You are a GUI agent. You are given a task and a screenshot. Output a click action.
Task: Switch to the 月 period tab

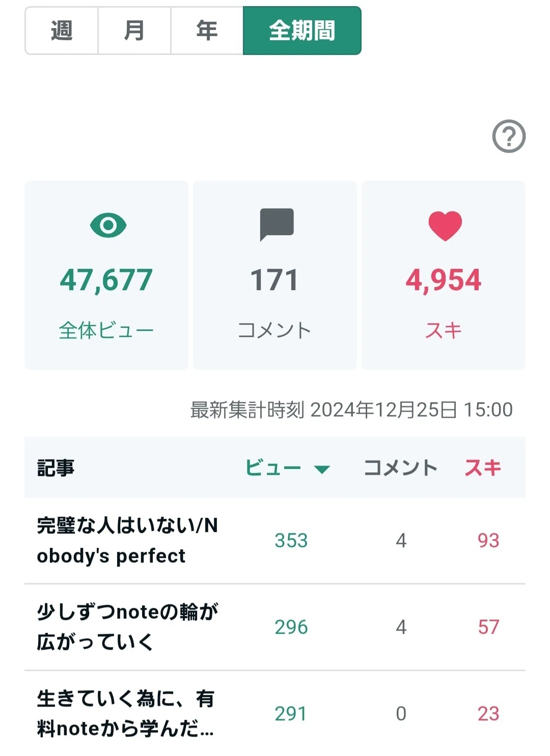coord(134,31)
